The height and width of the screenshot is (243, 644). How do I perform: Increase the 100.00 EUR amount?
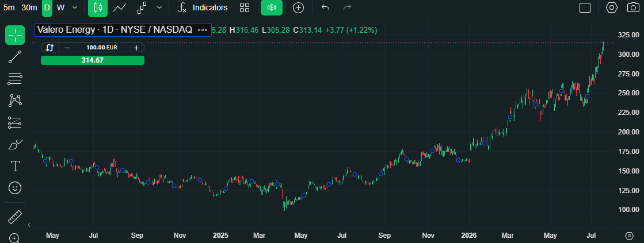tap(136, 48)
